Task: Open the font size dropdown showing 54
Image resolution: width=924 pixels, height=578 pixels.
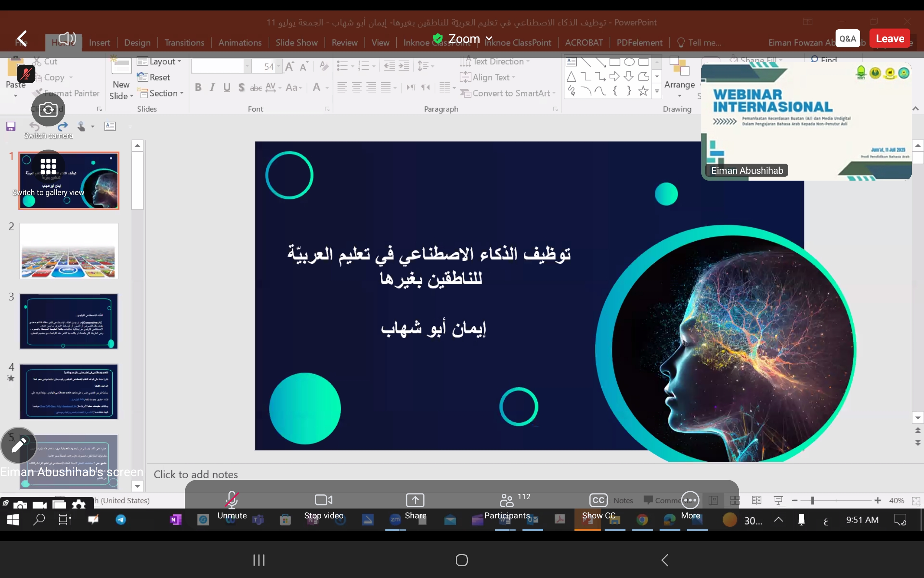Action: coord(279,66)
